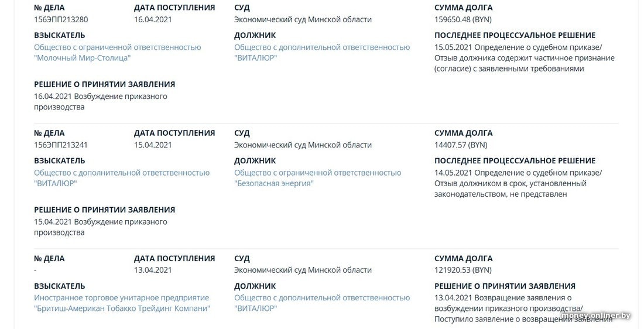644x329 pixels.
Task: Click the debt sum 14407.57 (BYN)
Action: [x=461, y=145]
